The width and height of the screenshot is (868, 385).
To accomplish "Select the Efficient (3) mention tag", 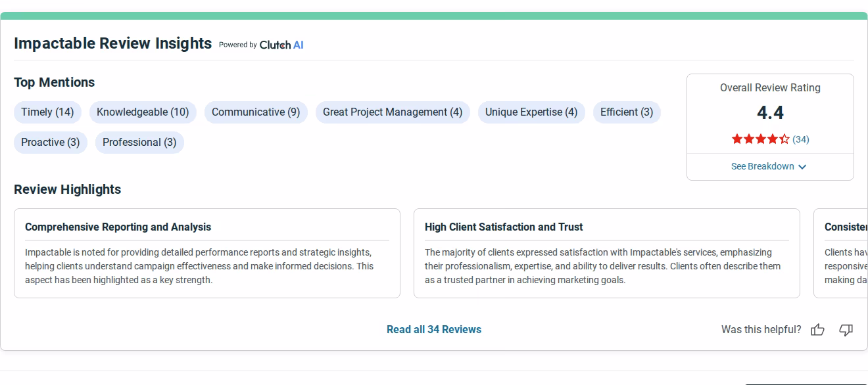I will tap(627, 112).
